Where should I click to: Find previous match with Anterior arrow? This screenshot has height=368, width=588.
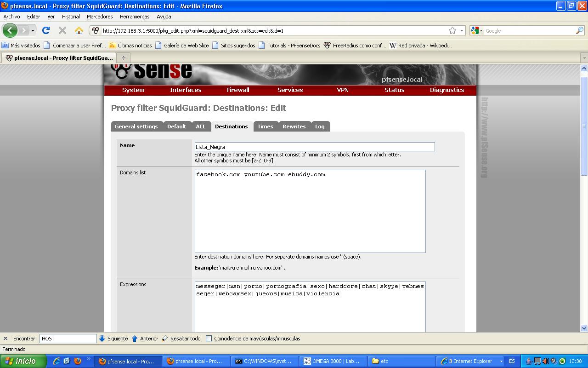[145, 339]
